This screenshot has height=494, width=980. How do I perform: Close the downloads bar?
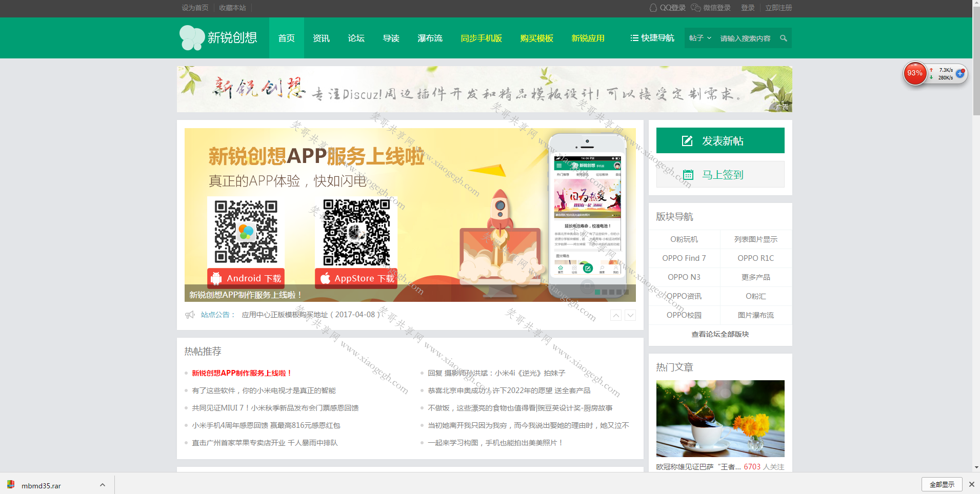click(x=971, y=484)
